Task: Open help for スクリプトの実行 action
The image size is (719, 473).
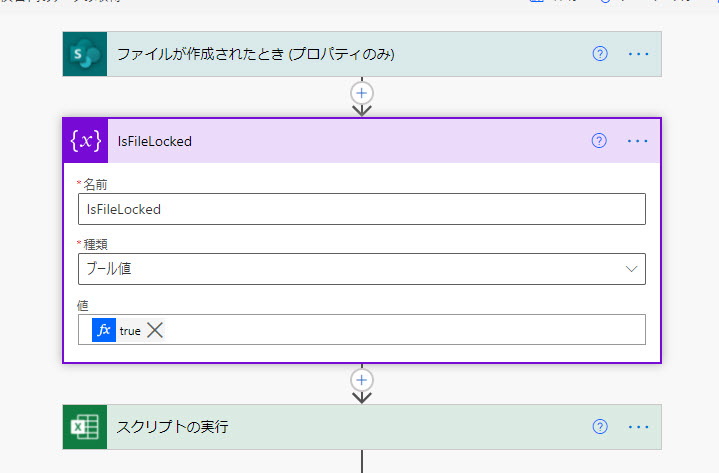Action: pyautogui.click(x=600, y=427)
